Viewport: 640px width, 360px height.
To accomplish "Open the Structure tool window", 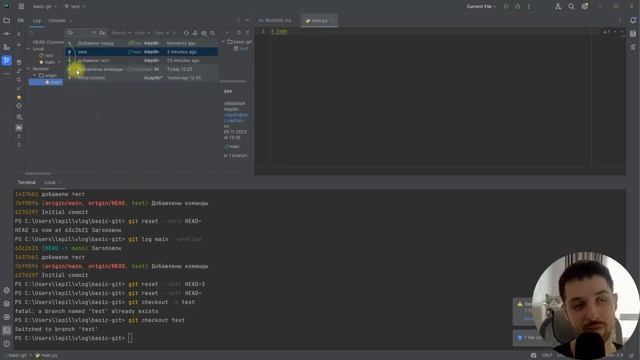I will [x=7, y=47].
